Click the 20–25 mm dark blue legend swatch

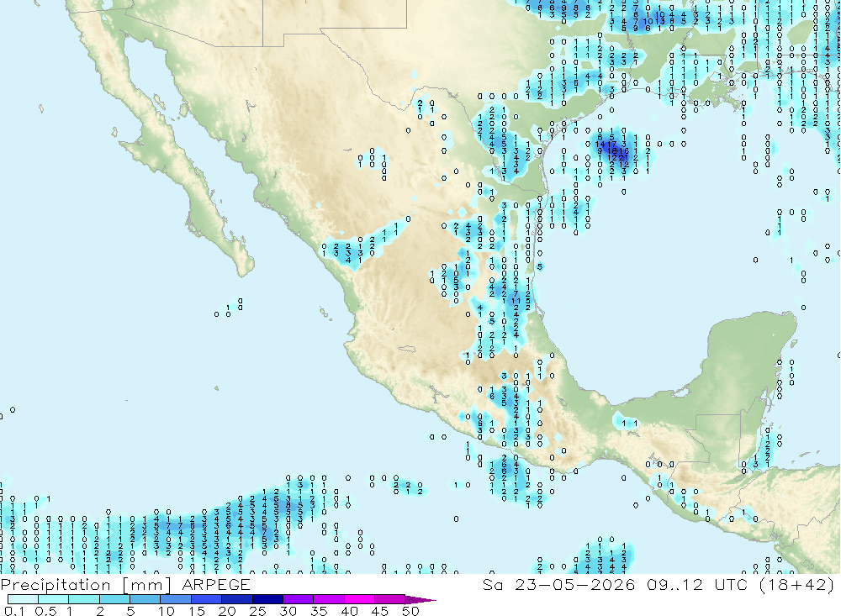click(x=237, y=599)
